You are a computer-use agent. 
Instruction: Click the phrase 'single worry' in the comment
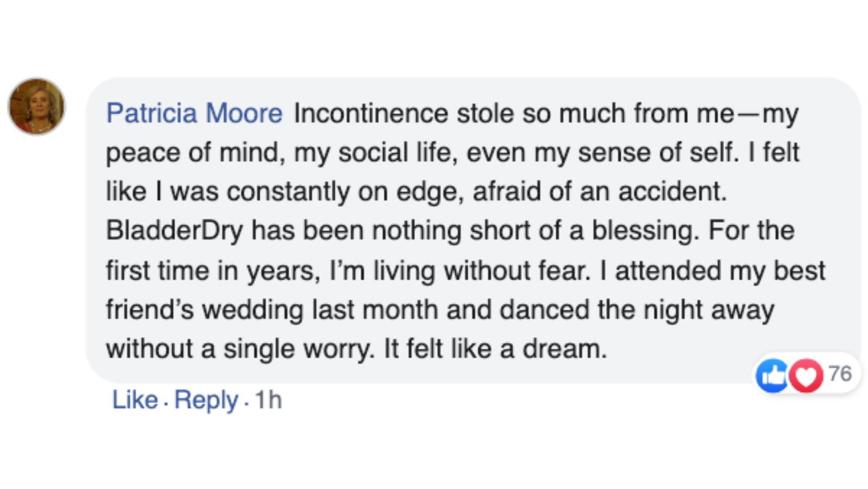[x=297, y=349]
